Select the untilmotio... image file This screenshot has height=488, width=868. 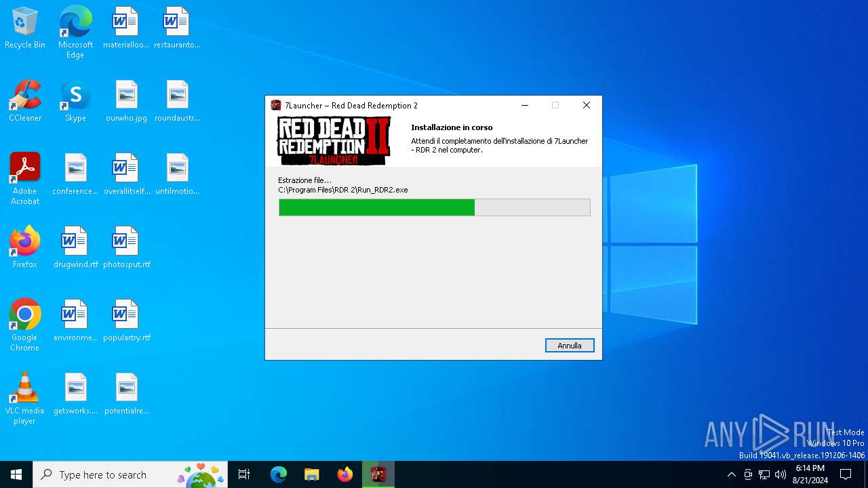tap(177, 175)
